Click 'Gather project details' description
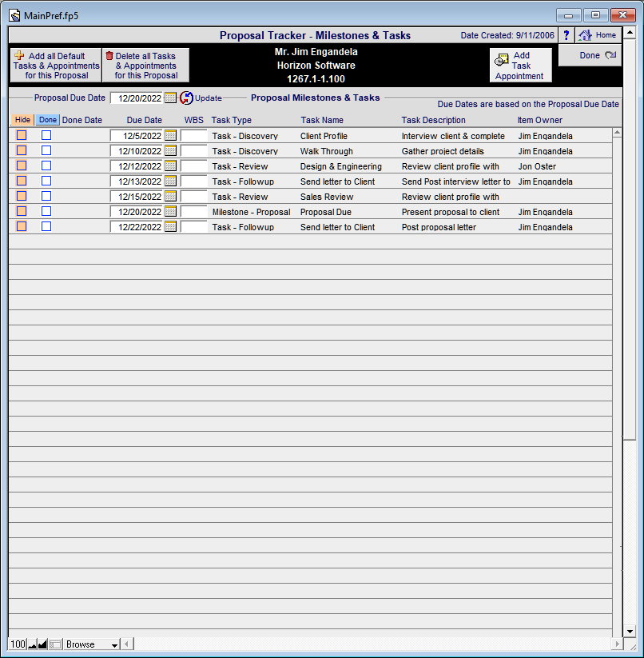644x658 pixels. (443, 151)
